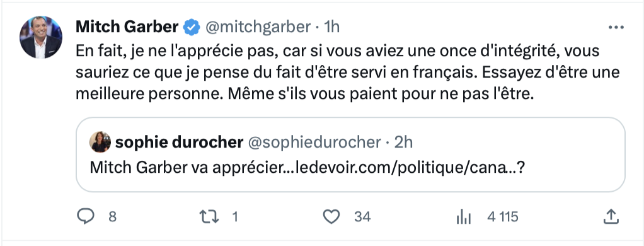The height and width of the screenshot is (246, 644).
Task: Open the Mitch Garber display name link
Action: [x=127, y=27]
